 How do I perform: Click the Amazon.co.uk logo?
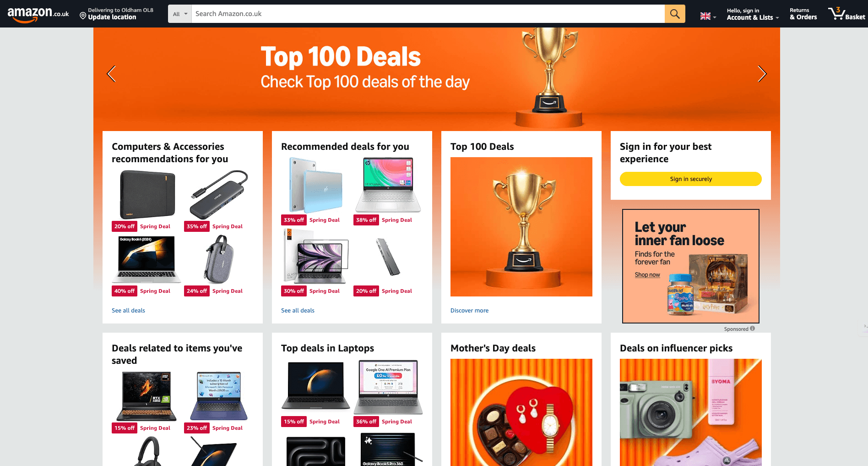point(38,14)
